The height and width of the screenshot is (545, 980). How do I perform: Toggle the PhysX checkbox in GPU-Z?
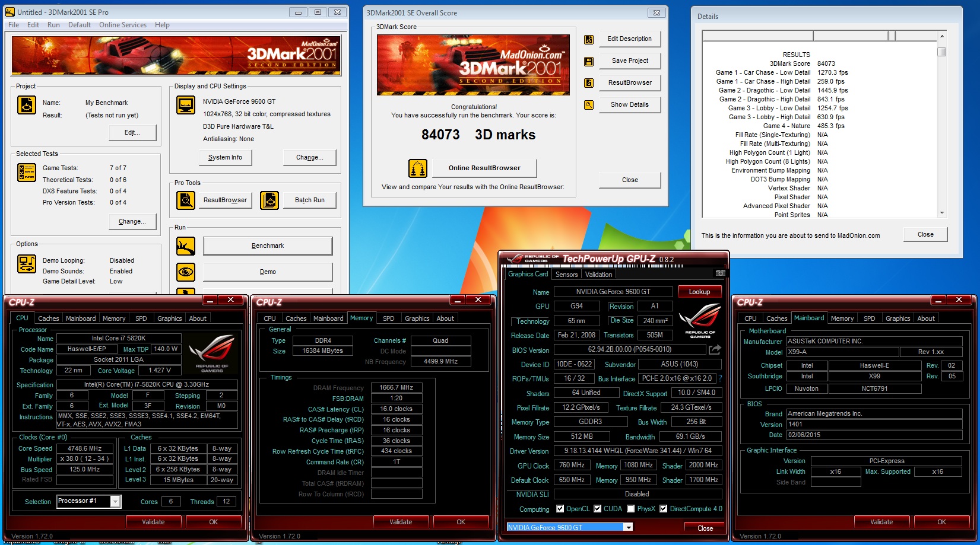pyautogui.click(x=631, y=509)
